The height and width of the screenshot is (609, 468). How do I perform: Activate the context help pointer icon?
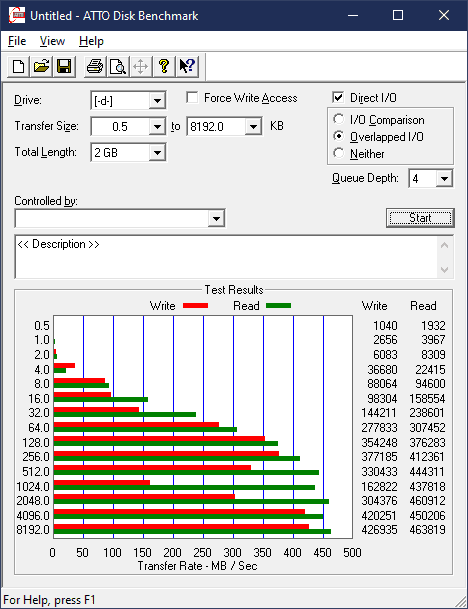click(x=187, y=66)
